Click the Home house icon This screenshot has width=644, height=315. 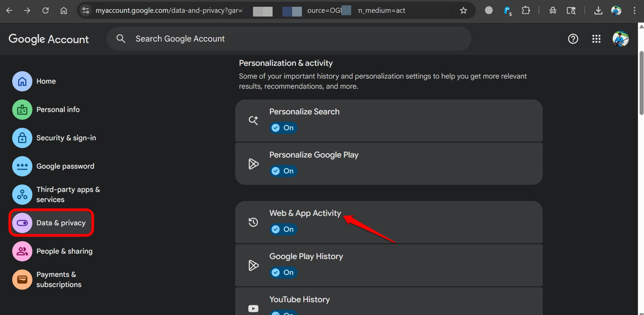(x=22, y=81)
